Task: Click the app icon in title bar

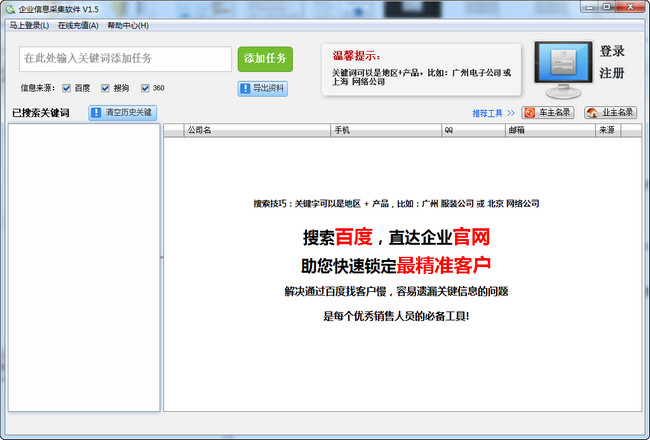Action: tap(10, 9)
